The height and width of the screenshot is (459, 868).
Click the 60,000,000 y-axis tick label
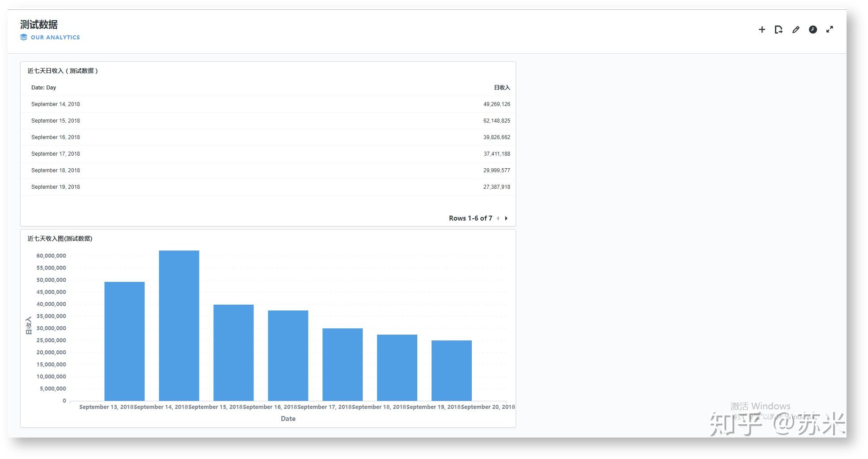click(51, 256)
